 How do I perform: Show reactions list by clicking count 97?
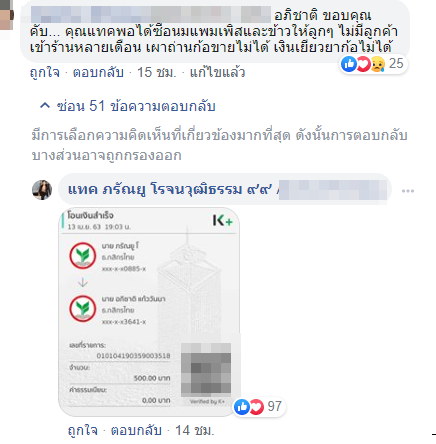tap(275, 406)
